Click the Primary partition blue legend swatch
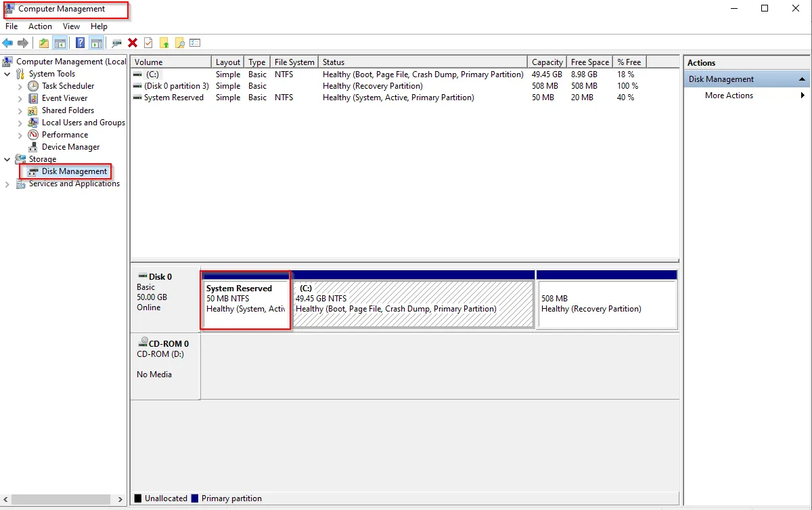The width and height of the screenshot is (812, 510). 195,498
